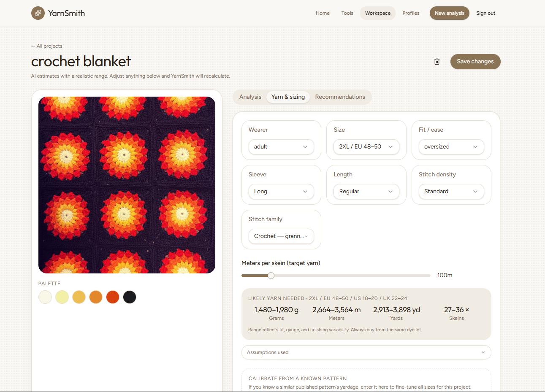This screenshot has height=392, width=545.
Task: Click the Save changes button
Action: 475,62
